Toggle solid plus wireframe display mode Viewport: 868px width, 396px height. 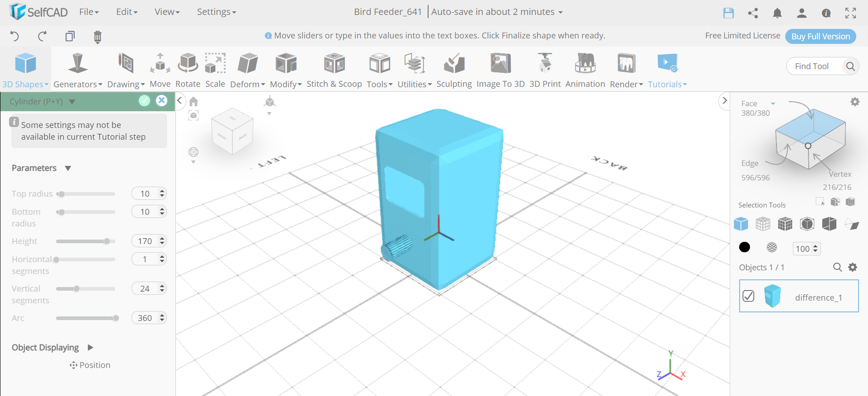click(x=785, y=224)
